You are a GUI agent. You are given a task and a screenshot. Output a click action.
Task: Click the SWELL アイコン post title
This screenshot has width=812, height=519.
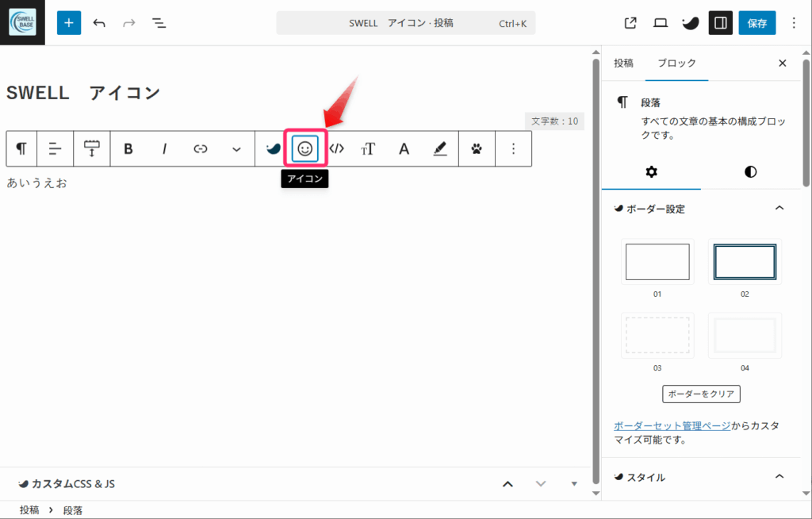pos(83,93)
